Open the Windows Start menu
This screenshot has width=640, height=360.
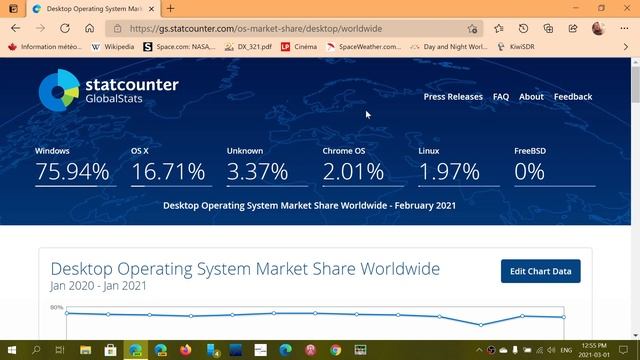pyautogui.click(x=12, y=350)
